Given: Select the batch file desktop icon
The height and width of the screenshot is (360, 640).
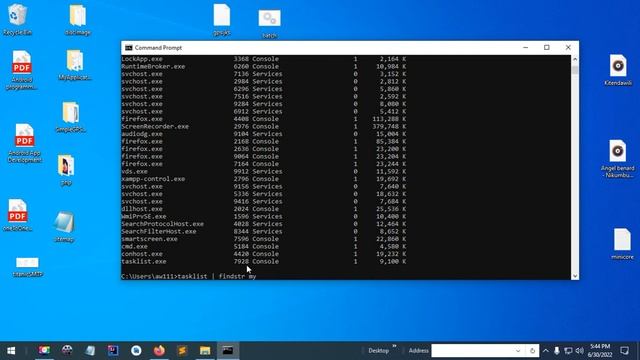Looking at the screenshot, I should click(269, 24).
